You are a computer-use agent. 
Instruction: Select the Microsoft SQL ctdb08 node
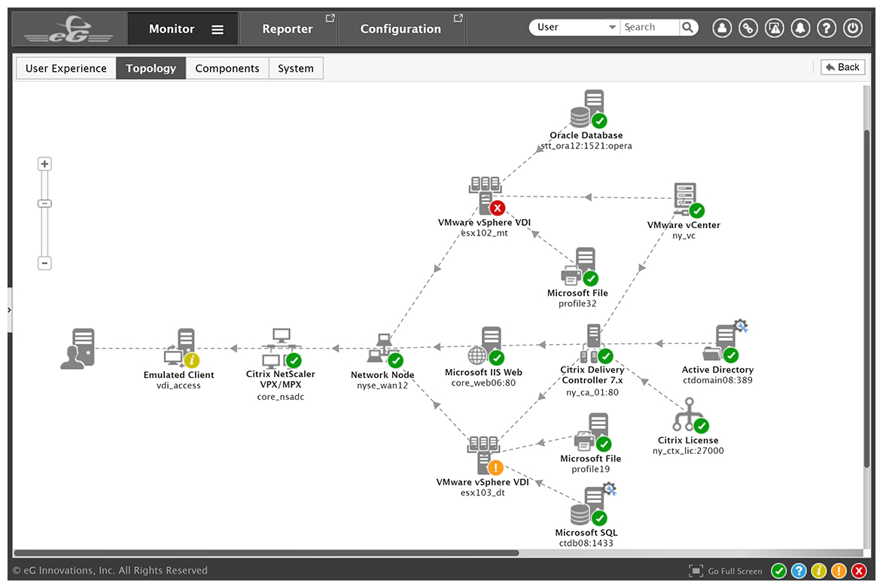pos(592,504)
